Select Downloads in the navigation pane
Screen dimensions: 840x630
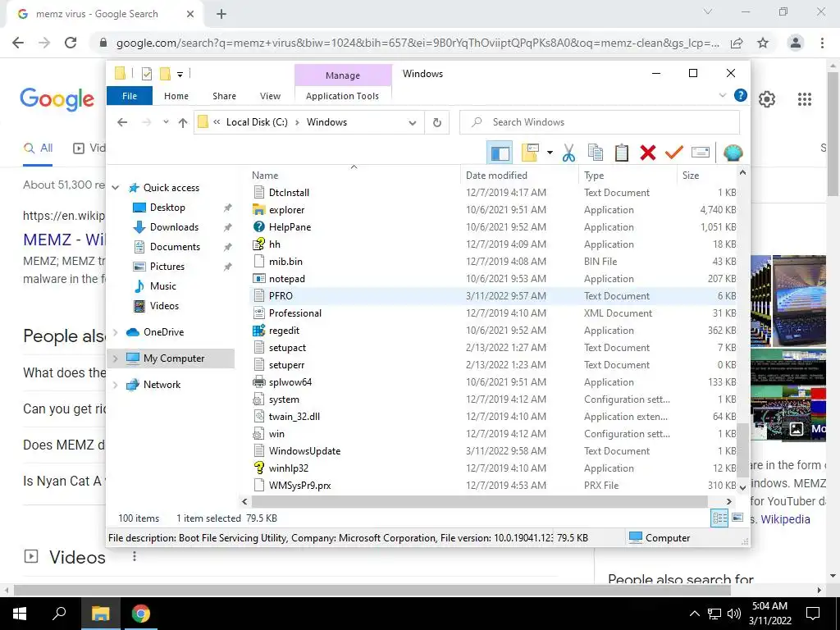(x=174, y=227)
